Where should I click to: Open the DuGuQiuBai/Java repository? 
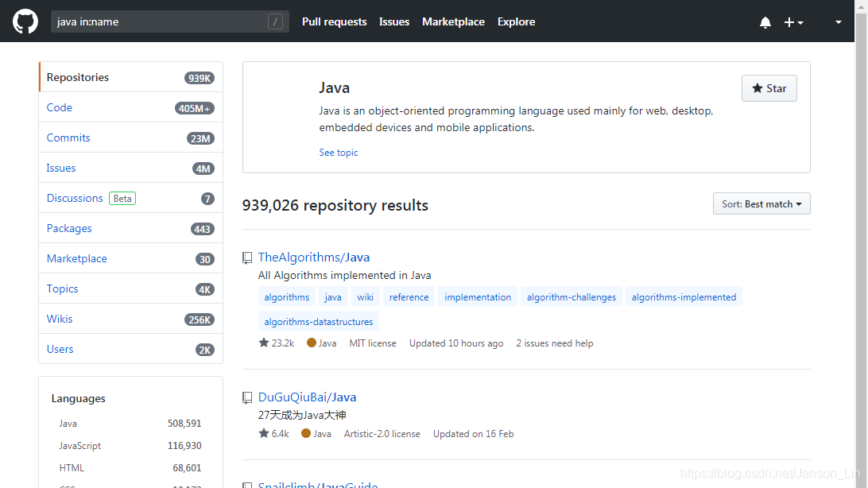click(x=307, y=397)
